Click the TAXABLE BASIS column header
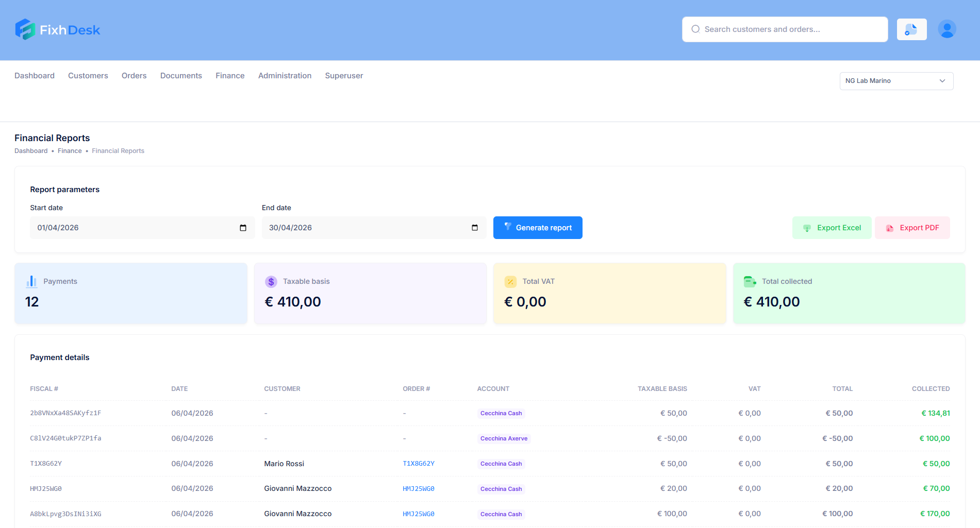Image resolution: width=980 pixels, height=528 pixels. [x=662, y=389]
